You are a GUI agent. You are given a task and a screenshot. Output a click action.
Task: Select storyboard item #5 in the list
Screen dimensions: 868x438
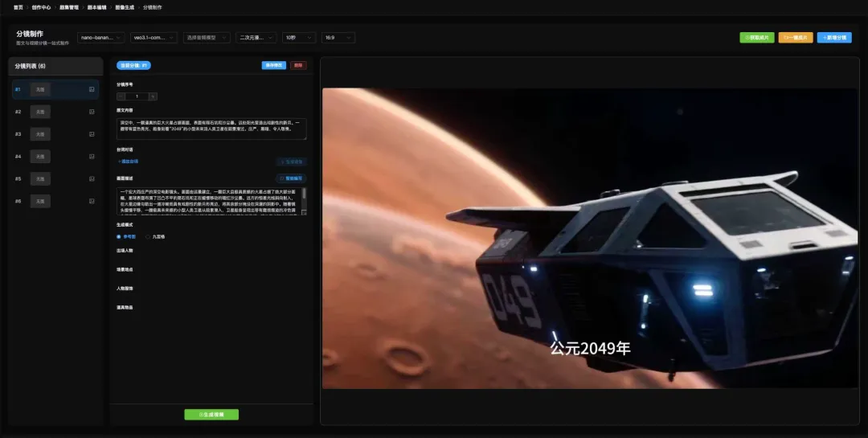coord(55,179)
